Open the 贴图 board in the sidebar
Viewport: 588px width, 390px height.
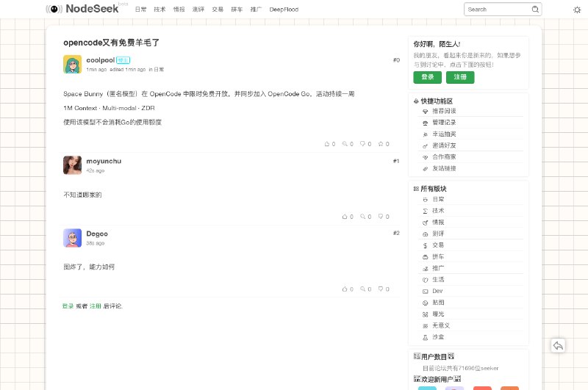[x=438, y=303]
